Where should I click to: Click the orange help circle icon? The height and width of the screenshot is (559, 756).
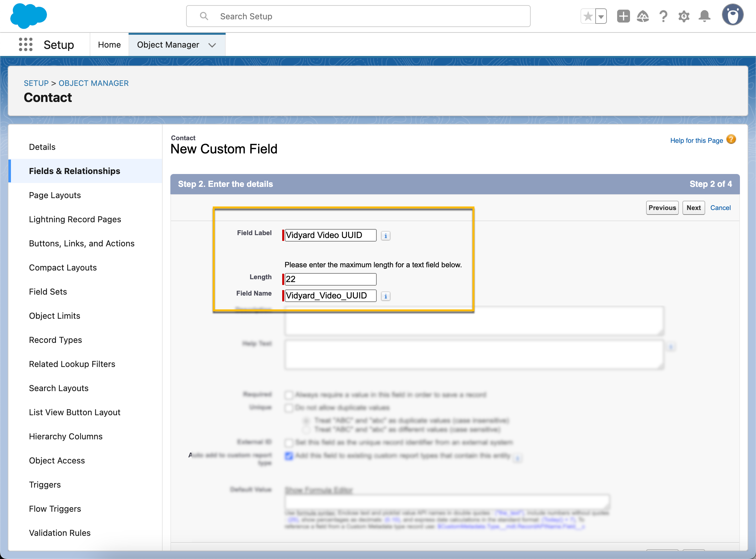[731, 139]
